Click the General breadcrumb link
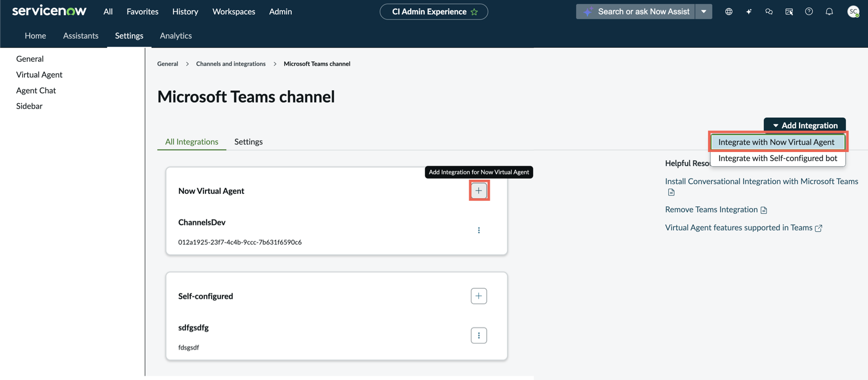 pos(168,64)
